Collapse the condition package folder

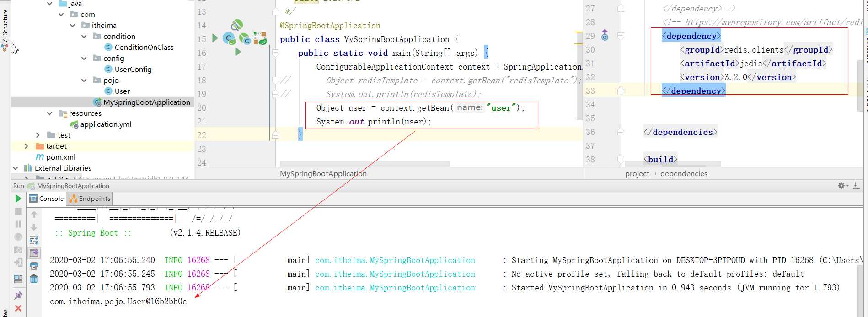[84, 36]
